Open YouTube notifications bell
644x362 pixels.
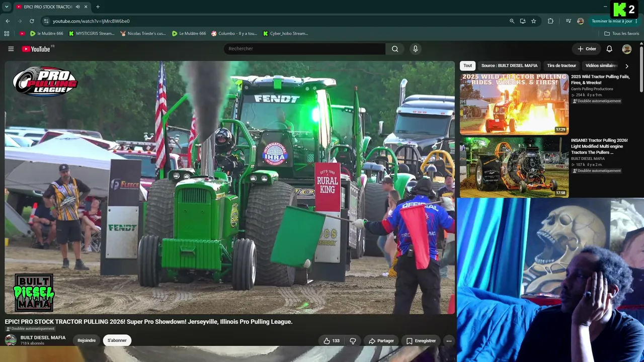click(609, 49)
